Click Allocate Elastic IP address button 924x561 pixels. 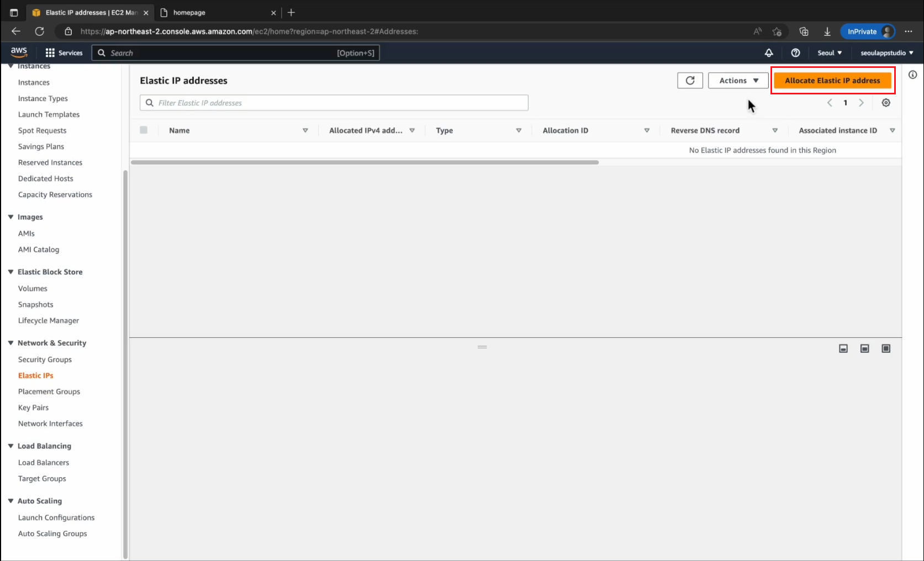pyautogui.click(x=832, y=81)
